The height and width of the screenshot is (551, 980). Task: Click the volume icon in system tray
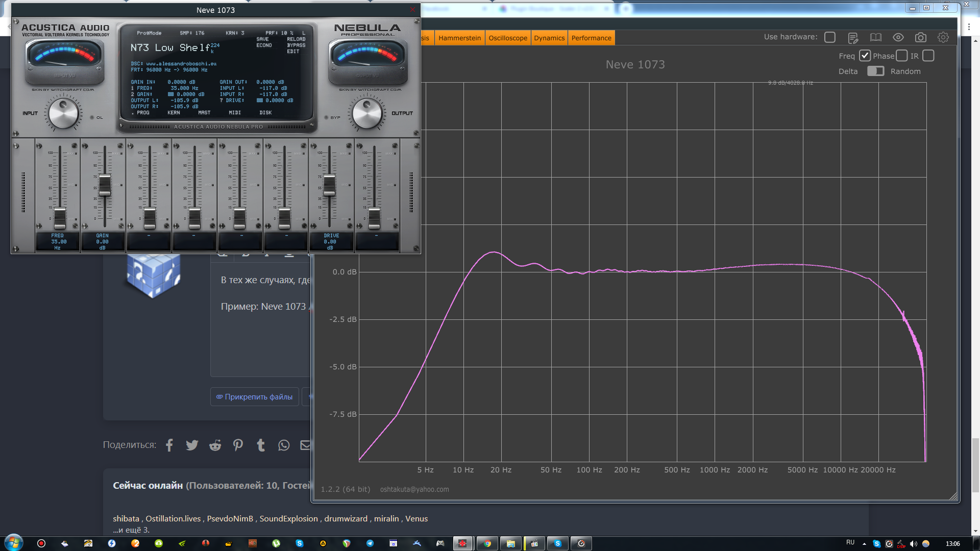pos(913,543)
